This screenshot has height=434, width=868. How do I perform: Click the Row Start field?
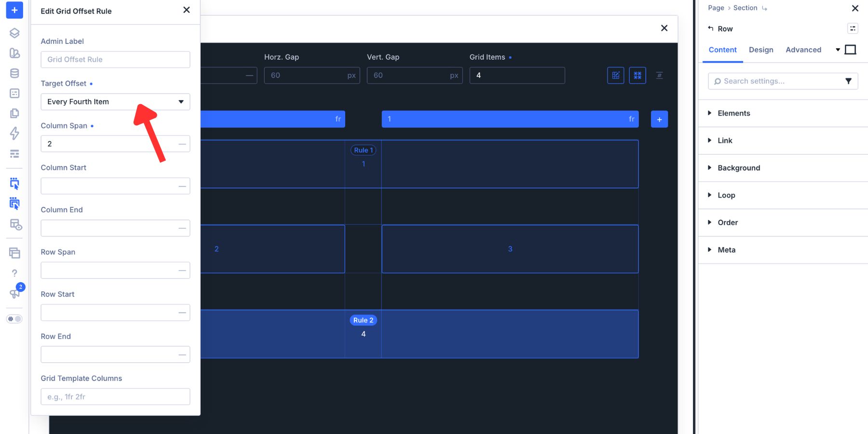115,312
